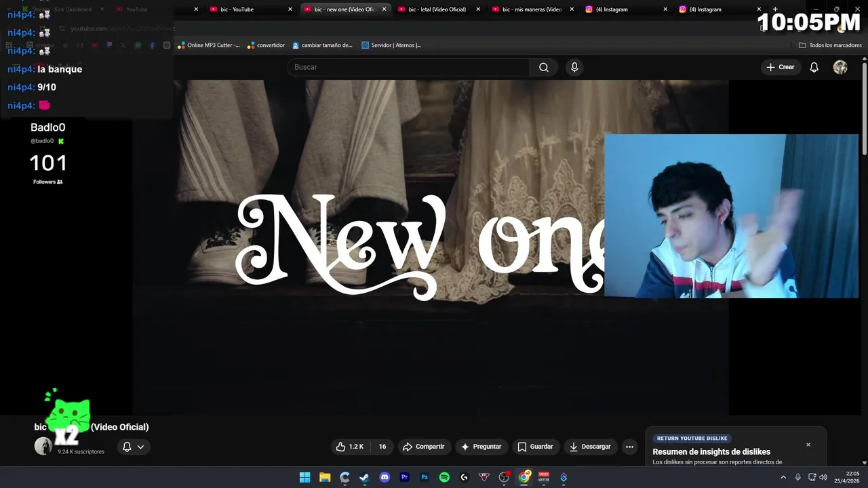Switch to the bic - mis maneras tab

532,9
